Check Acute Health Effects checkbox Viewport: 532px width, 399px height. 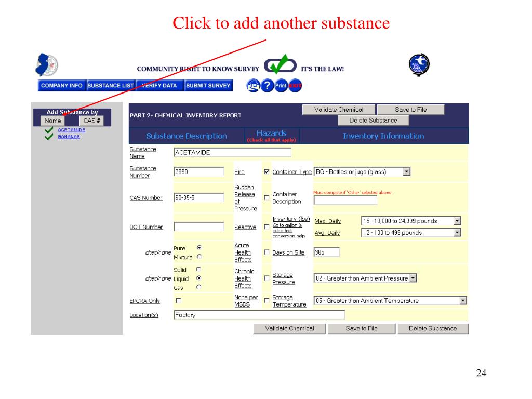pyautogui.click(x=267, y=252)
